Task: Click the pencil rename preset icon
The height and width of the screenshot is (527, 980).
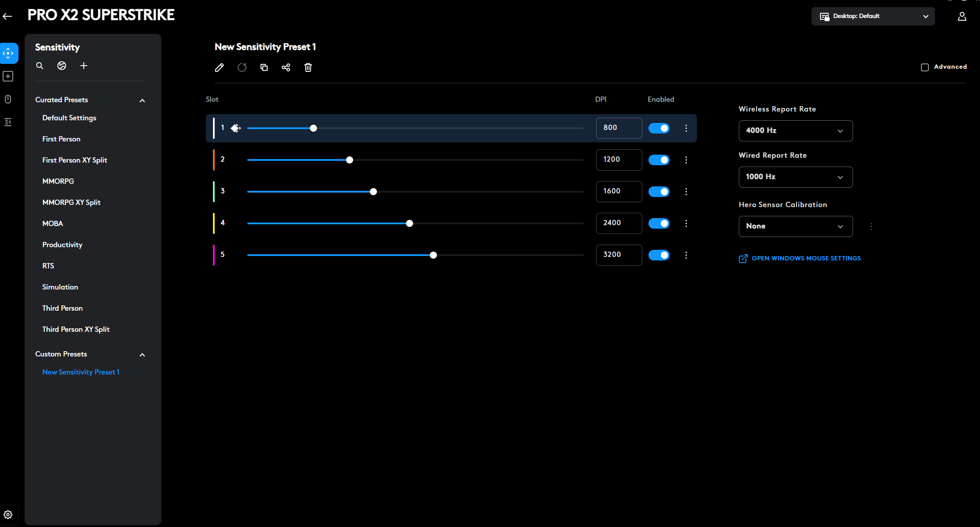Action: 219,67
